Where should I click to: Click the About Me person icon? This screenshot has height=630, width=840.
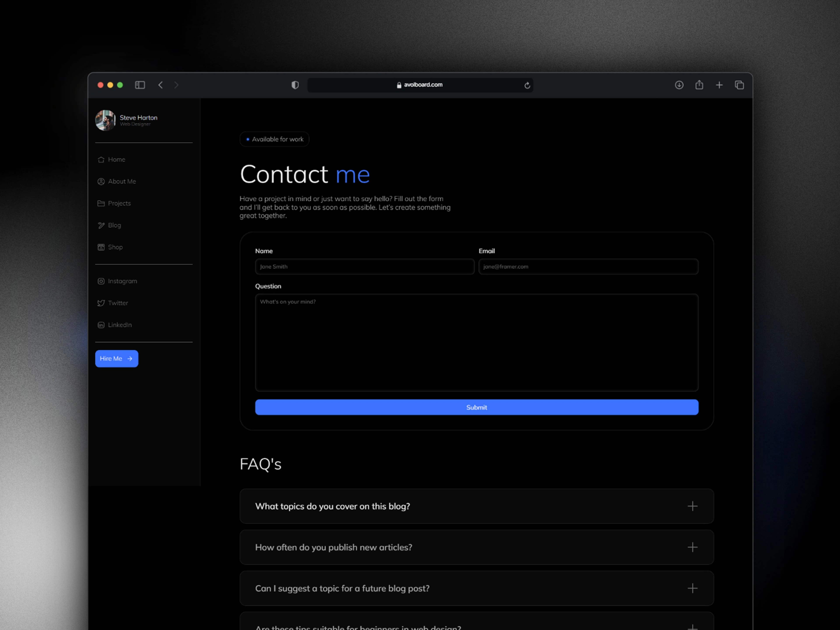101,182
